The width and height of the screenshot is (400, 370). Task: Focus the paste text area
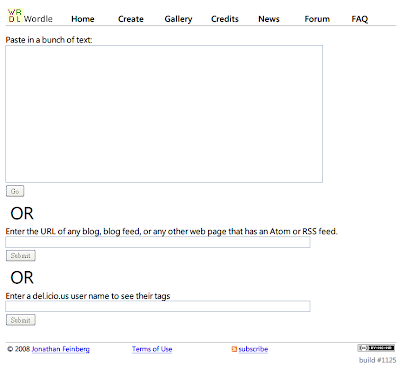click(x=164, y=114)
